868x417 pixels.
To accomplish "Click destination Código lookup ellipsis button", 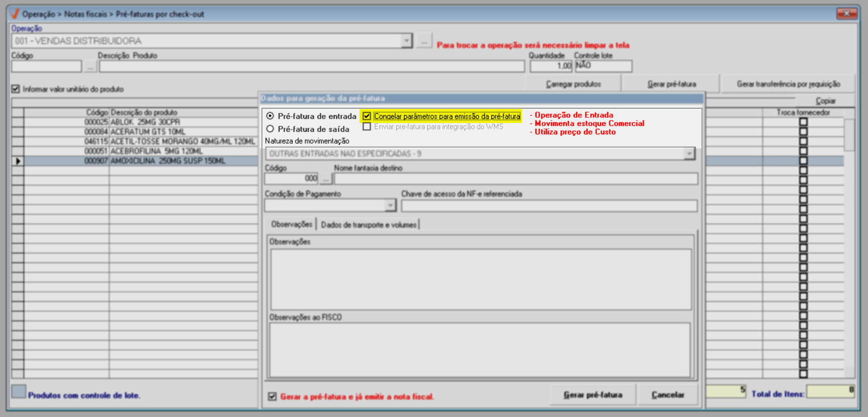I will pos(325,179).
